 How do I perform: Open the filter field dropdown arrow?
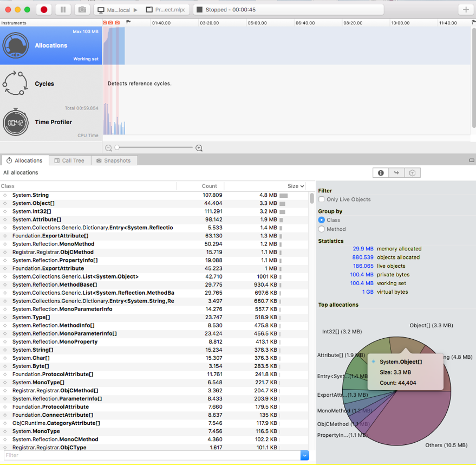pyautogui.click(x=305, y=456)
